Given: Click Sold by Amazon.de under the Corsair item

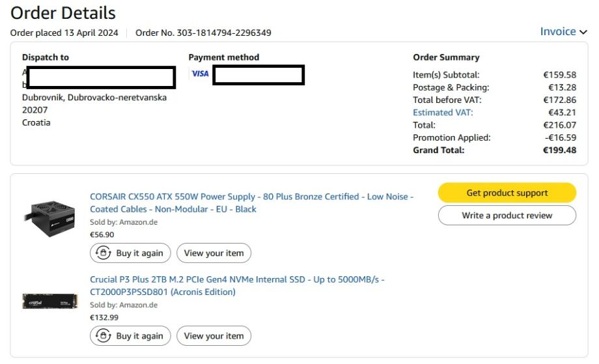Looking at the screenshot, I should click(124, 223).
